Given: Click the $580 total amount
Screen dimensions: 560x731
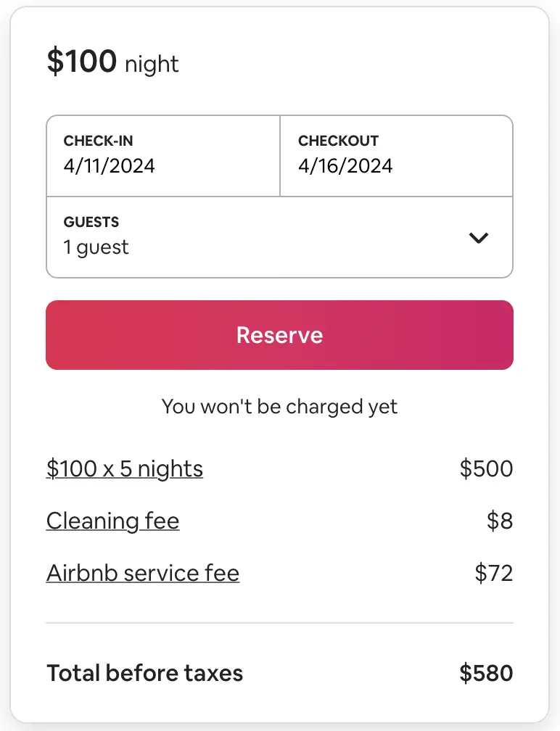Looking at the screenshot, I should pyautogui.click(x=486, y=673).
